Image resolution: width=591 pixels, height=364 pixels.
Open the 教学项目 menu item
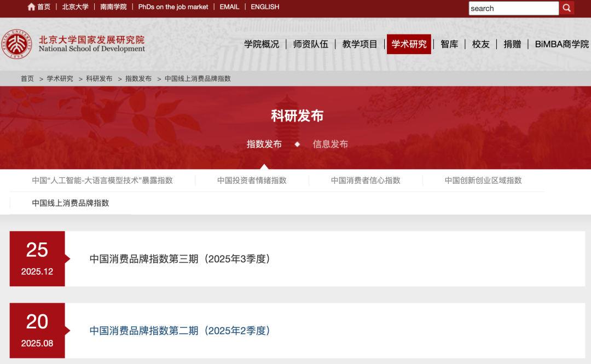[360, 44]
